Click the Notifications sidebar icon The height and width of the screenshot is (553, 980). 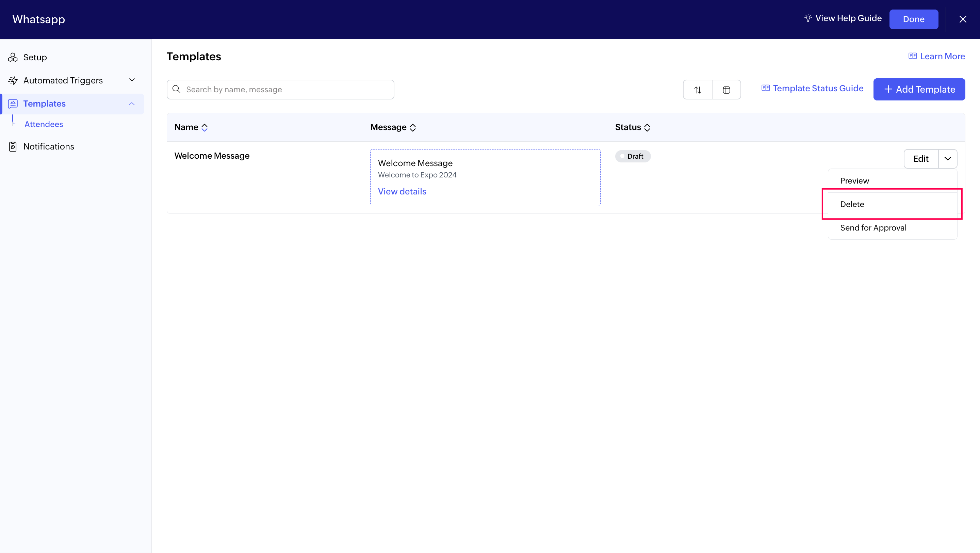click(x=13, y=146)
